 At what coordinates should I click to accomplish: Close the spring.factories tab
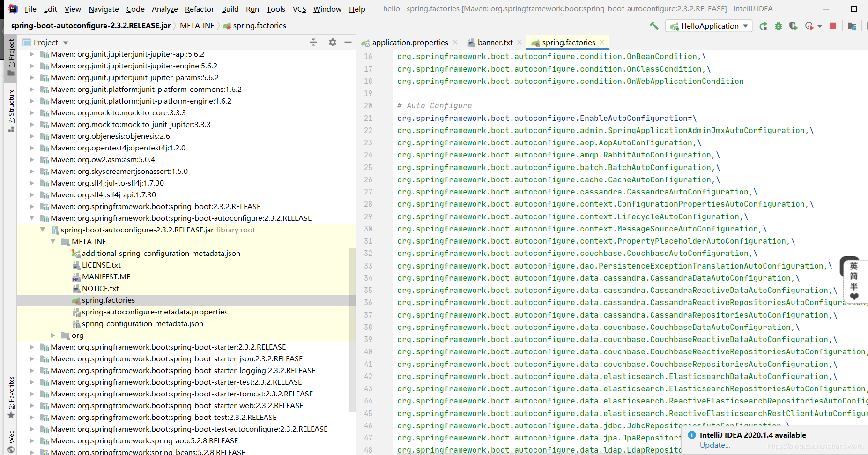tap(602, 42)
